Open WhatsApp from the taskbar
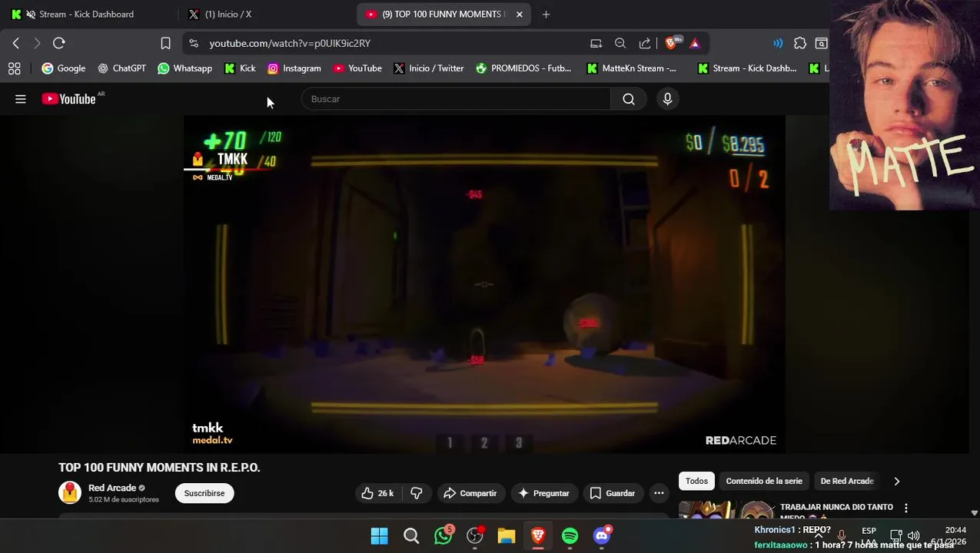980x553 pixels. (443, 535)
